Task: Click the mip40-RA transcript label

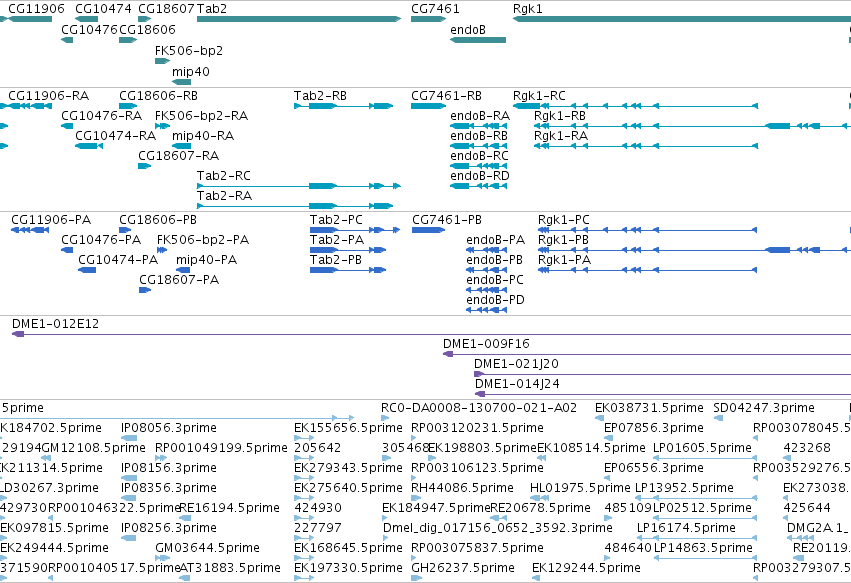Action: 203,136
